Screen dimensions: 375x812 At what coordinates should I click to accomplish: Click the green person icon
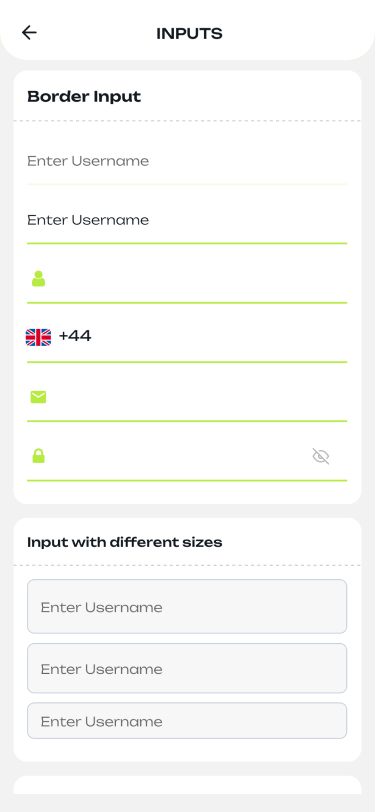point(38,279)
